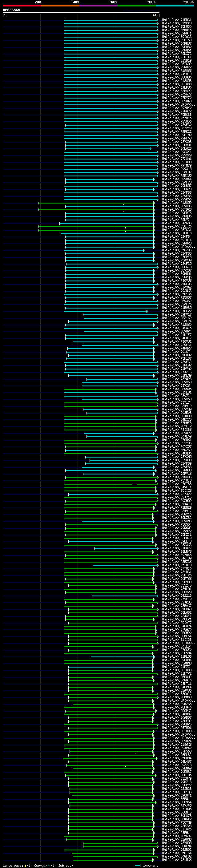
Task: Select hit label UniRef100_Q41019
Action: (x=176, y=74)
